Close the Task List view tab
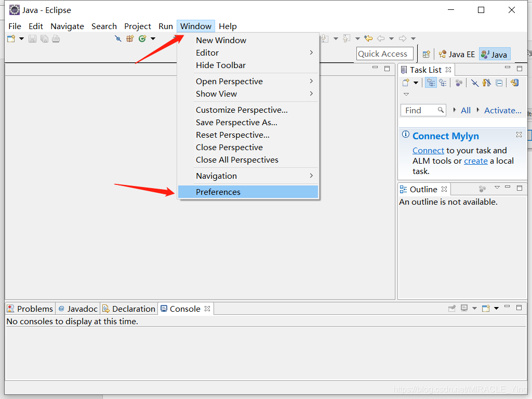532x399 pixels. pyautogui.click(x=448, y=69)
